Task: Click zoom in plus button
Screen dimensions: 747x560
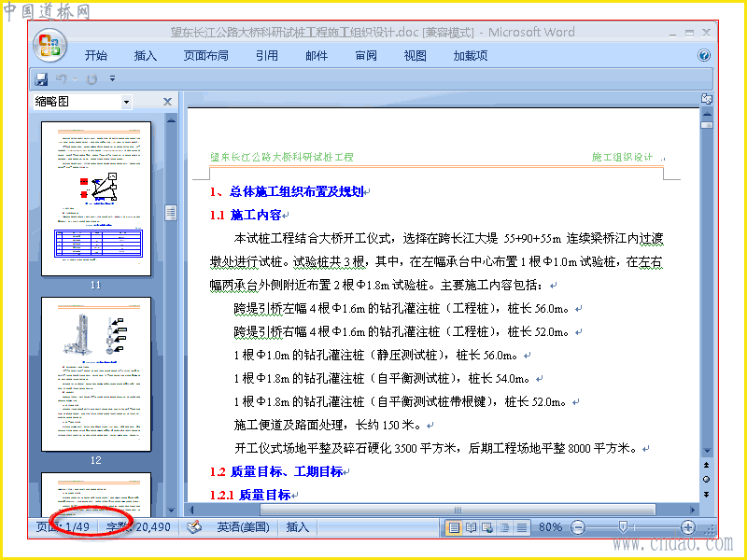Action: tap(687, 527)
